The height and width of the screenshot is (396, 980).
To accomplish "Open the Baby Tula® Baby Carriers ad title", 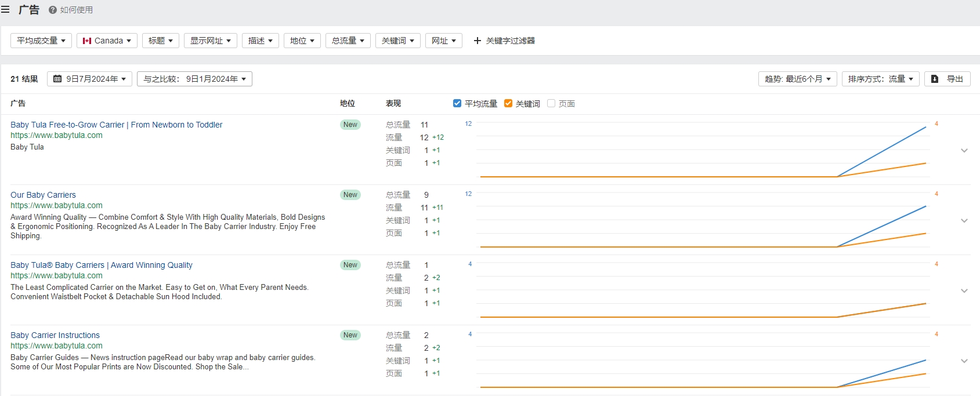I will (x=102, y=265).
